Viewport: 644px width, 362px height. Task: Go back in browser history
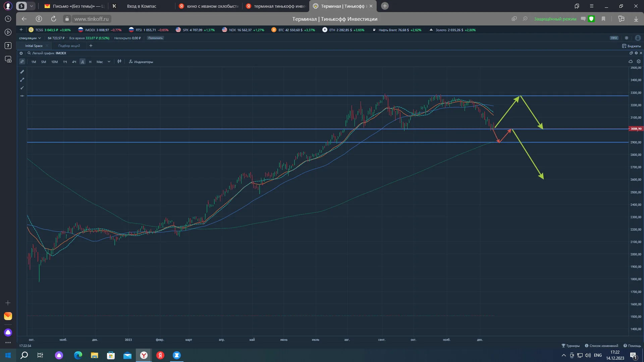(24, 19)
